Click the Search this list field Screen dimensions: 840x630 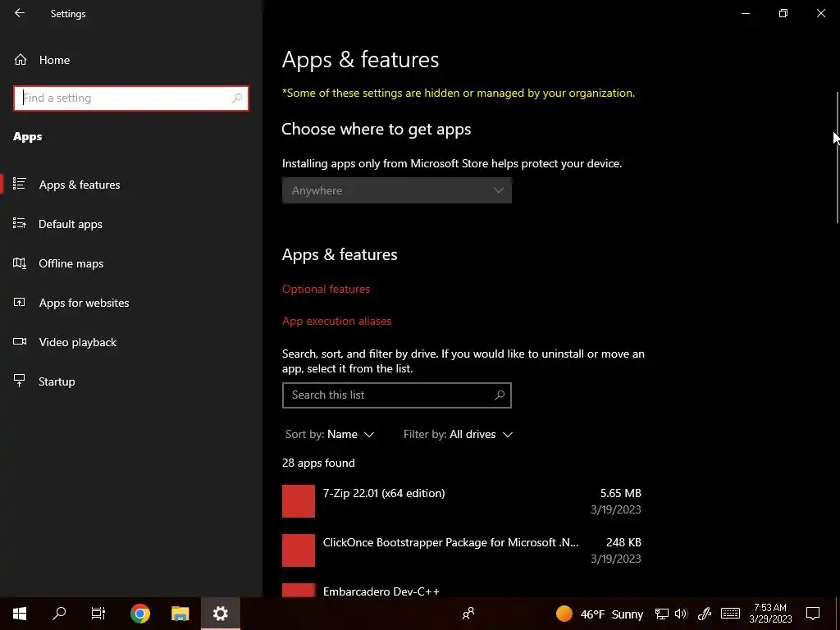(396, 395)
